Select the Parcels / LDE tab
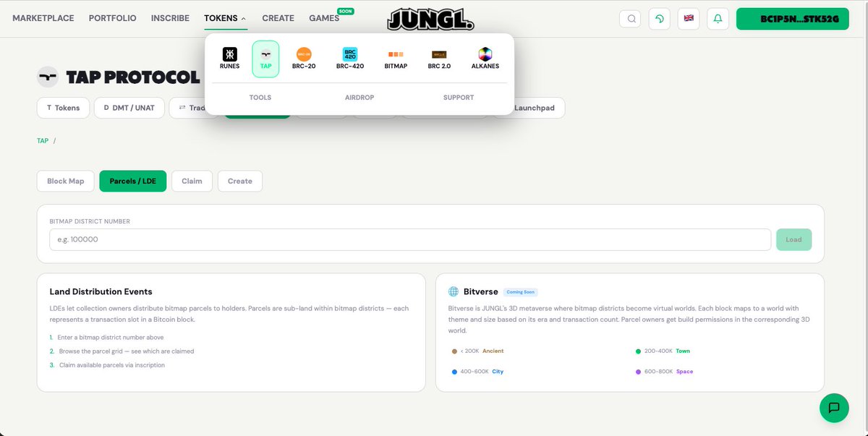Viewport: 868px width, 436px height. (133, 181)
